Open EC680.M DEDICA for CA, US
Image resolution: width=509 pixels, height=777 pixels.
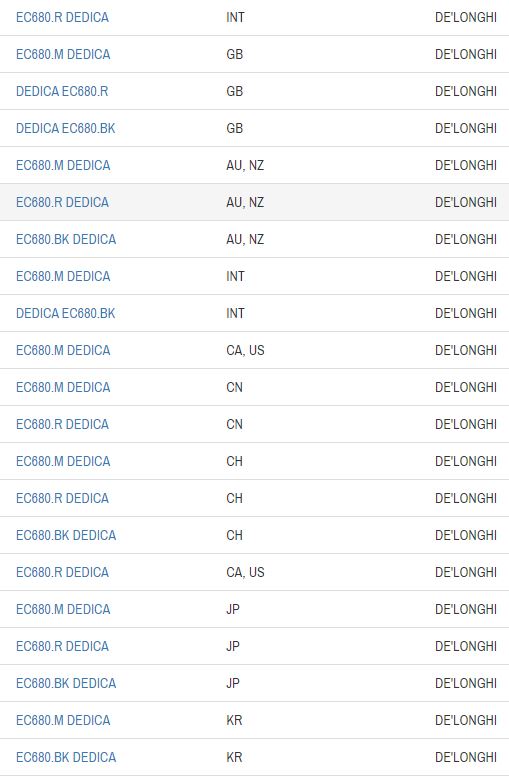(63, 350)
